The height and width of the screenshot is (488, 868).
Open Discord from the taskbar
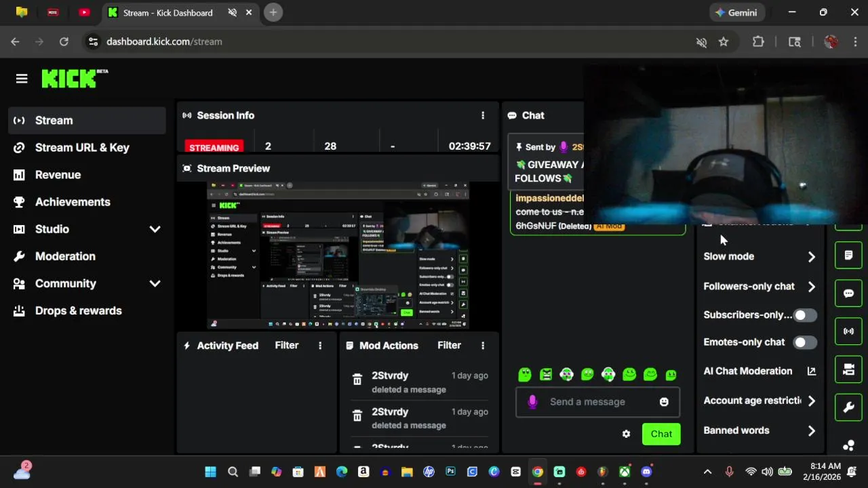[646, 472]
